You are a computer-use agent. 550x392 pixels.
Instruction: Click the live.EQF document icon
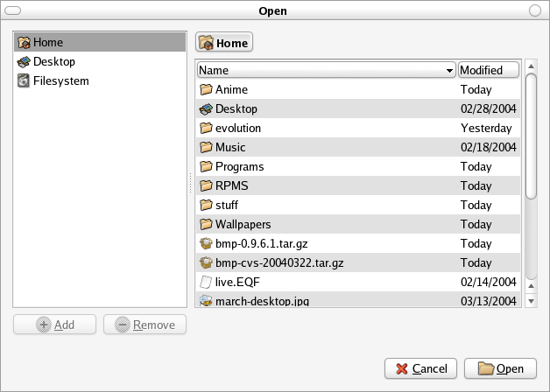pos(206,282)
